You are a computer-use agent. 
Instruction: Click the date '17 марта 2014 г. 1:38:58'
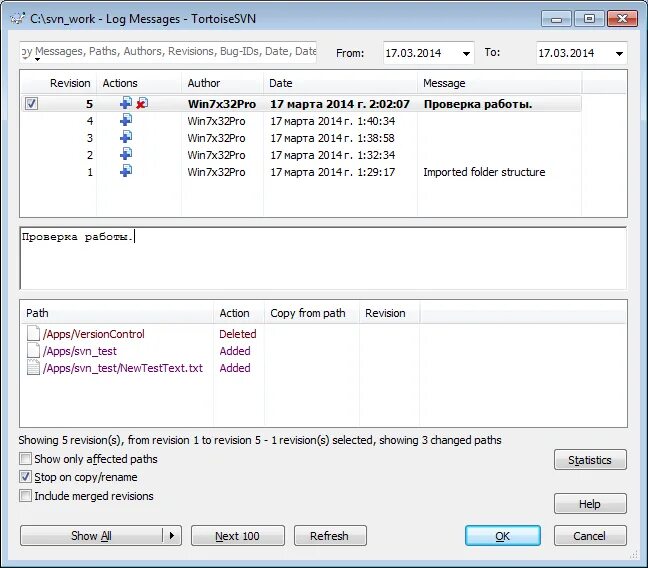333,138
